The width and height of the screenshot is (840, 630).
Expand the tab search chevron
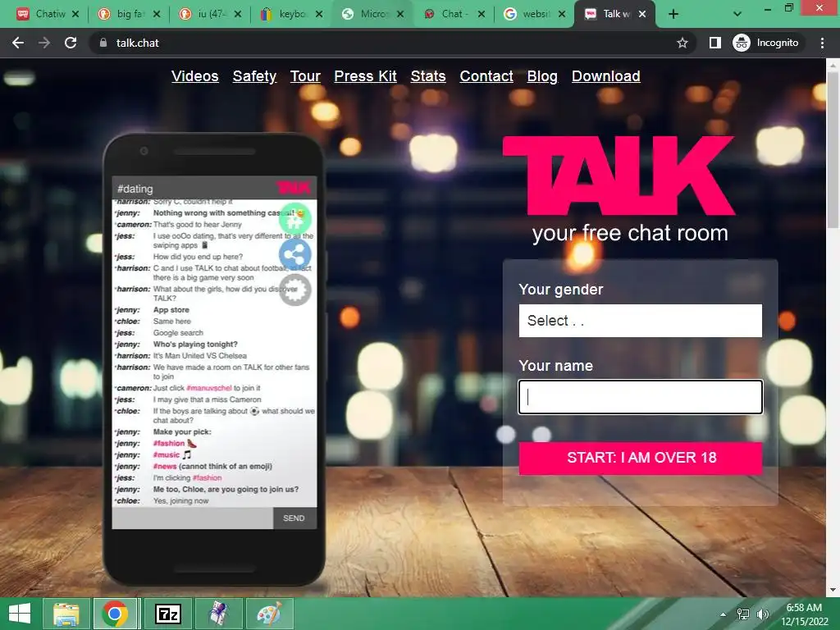pyautogui.click(x=737, y=14)
